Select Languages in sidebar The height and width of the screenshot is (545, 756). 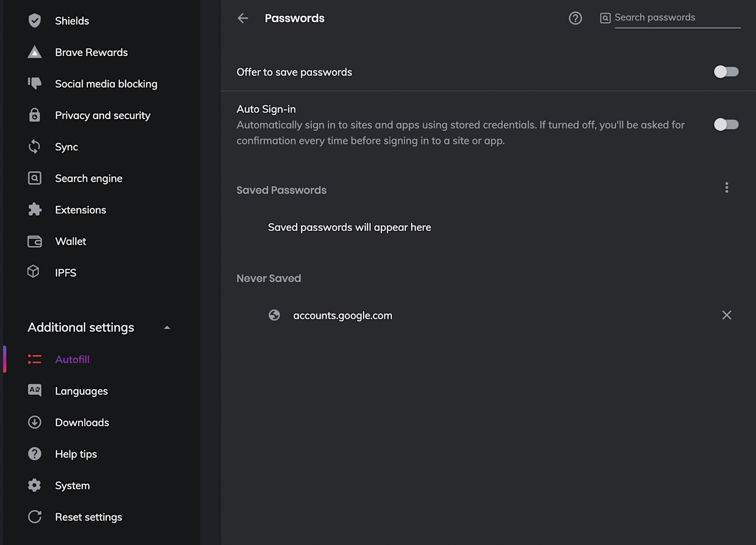81,391
